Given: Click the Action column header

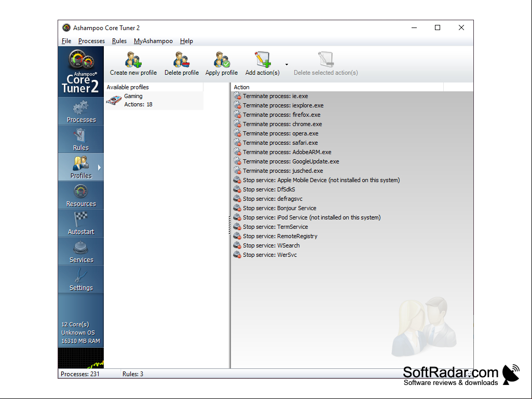Looking at the screenshot, I should pyautogui.click(x=337, y=87).
